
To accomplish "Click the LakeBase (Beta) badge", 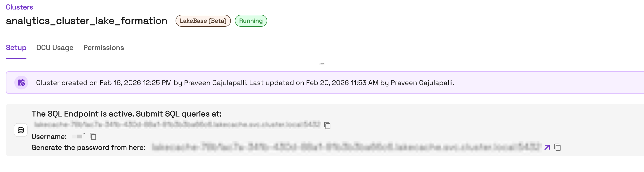I will [203, 21].
